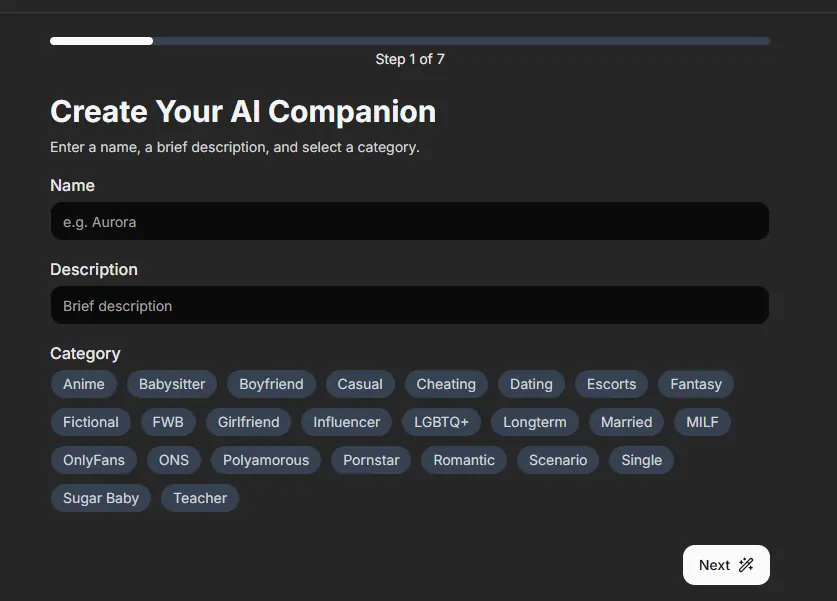Screen dimensions: 837x601
Task: Click the Description input field
Action: point(409,305)
